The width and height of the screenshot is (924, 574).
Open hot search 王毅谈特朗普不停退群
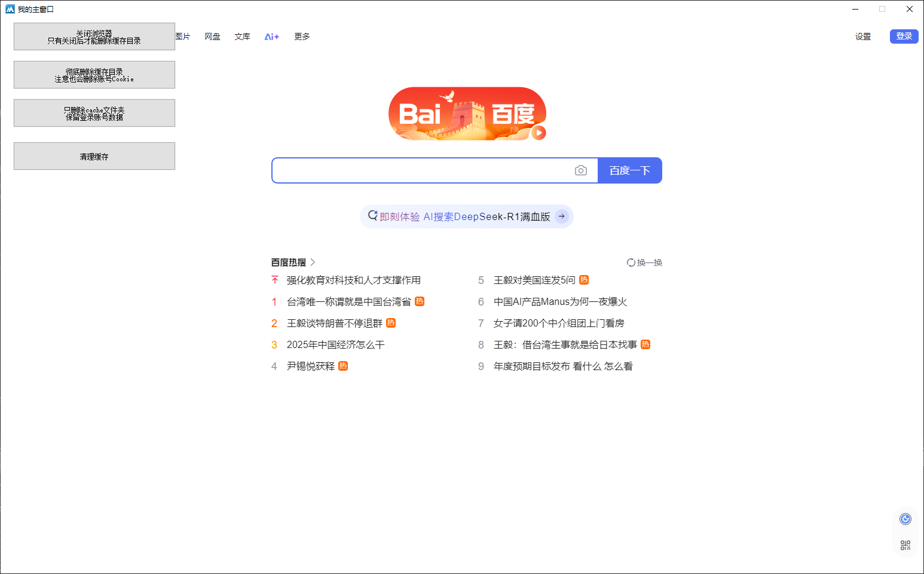click(x=335, y=323)
